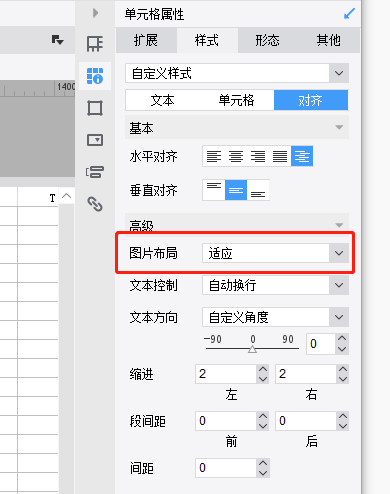Increase the left indent value

point(263,369)
